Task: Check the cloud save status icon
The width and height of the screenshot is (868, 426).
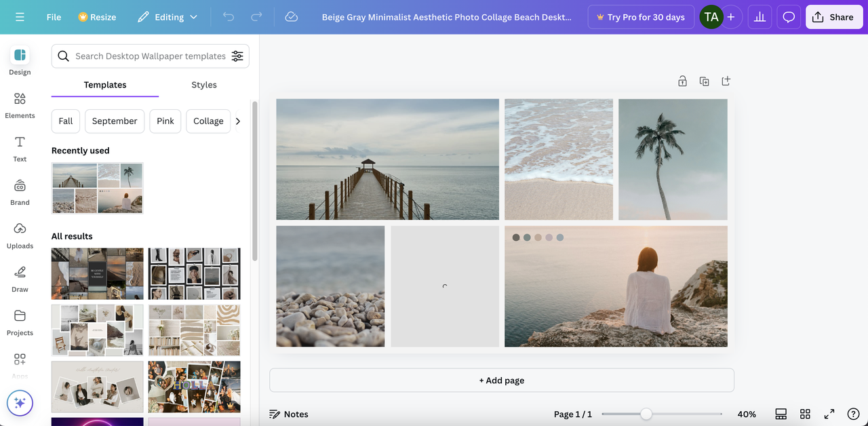Action: click(x=292, y=17)
